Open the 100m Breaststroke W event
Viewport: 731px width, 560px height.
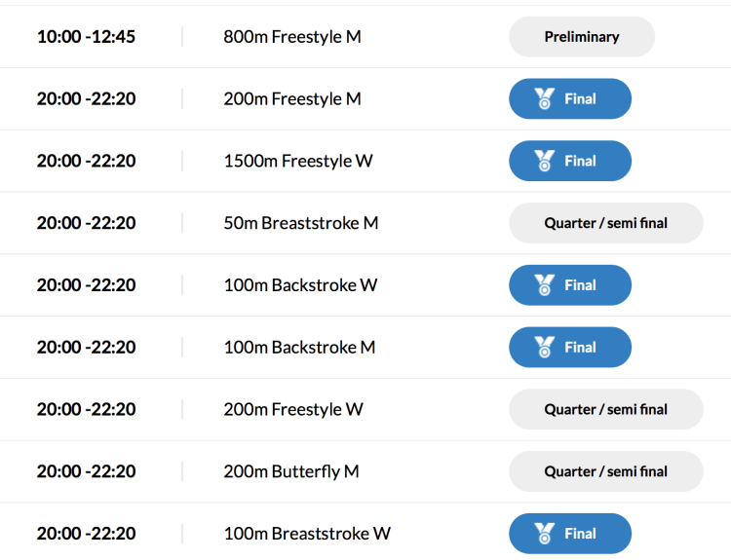[x=307, y=534]
